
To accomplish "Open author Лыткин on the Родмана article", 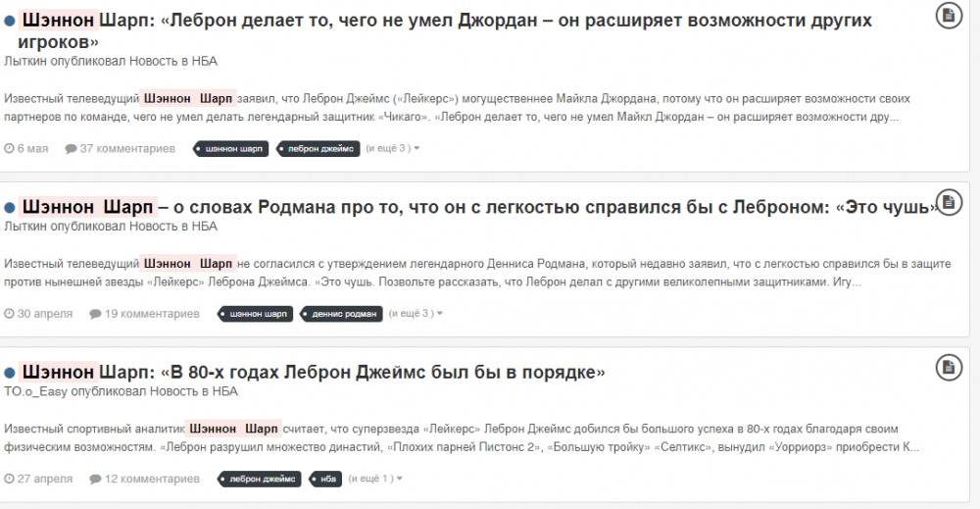I will click(25, 227).
